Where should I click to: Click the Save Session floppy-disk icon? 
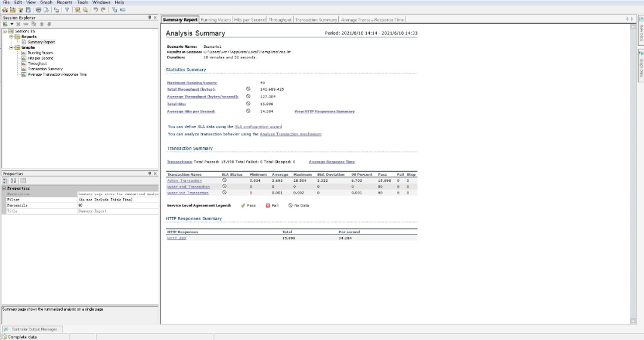coord(28,10)
